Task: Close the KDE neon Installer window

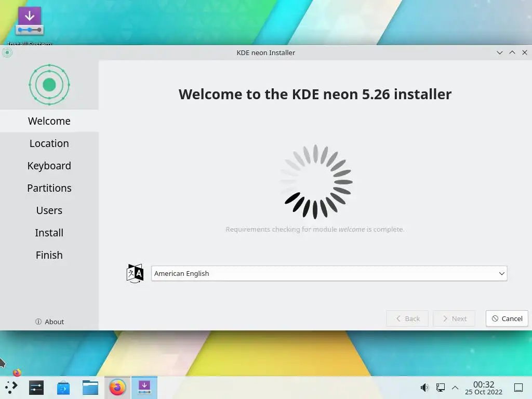Action: tap(525, 52)
